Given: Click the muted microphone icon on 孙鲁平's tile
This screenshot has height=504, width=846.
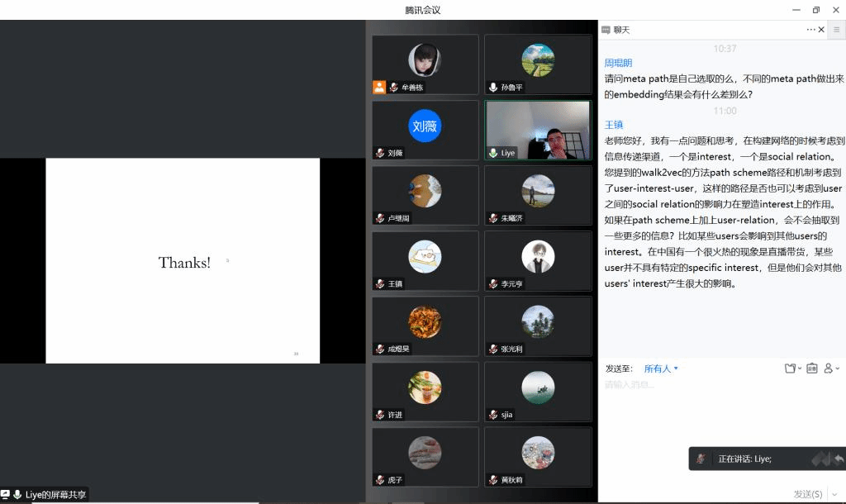Looking at the screenshot, I should click(493, 88).
